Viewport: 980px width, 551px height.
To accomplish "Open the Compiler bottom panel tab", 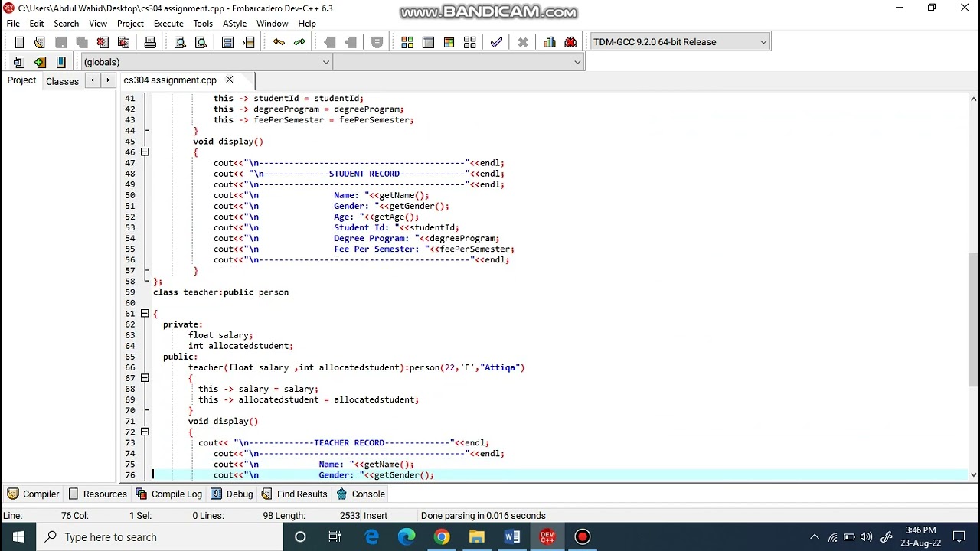I will point(34,494).
